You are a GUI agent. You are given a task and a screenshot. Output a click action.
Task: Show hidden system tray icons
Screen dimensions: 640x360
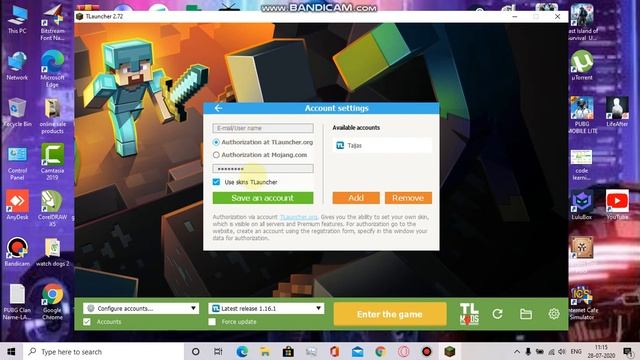(x=517, y=351)
